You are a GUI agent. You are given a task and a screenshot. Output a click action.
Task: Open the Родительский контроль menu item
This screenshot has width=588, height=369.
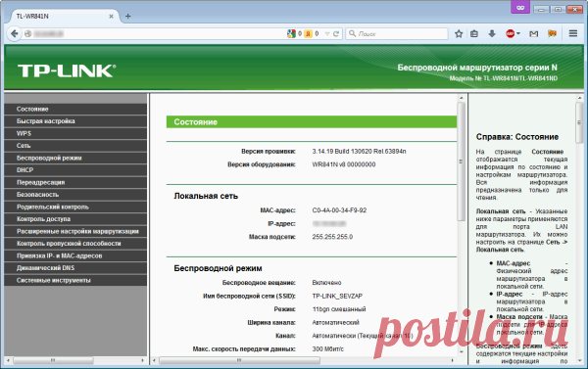(75, 207)
